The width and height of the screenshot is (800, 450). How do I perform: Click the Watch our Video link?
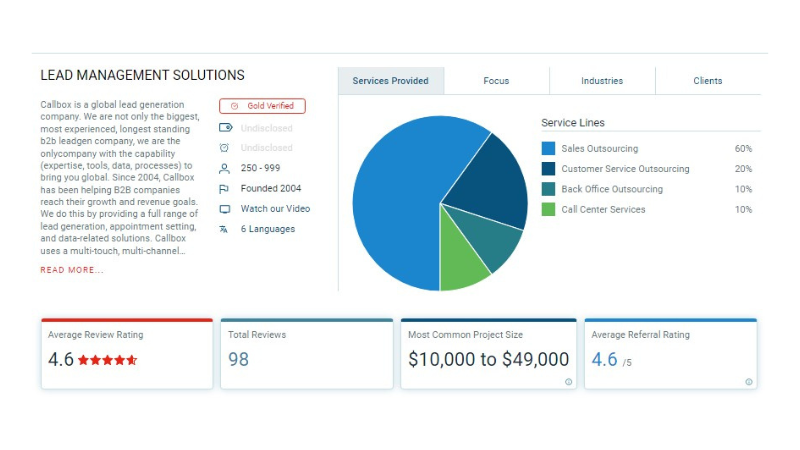point(276,209)
